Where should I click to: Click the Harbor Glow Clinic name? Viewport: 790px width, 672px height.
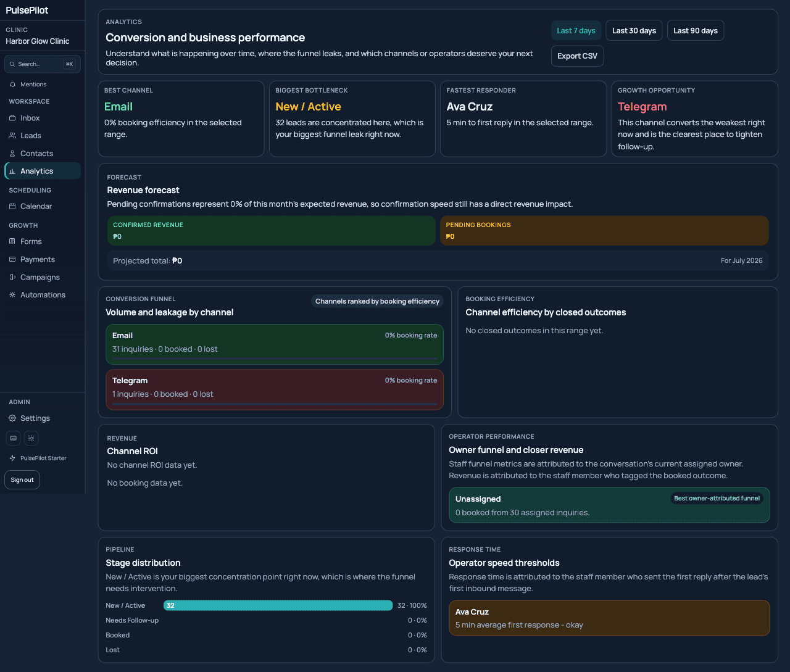coord(38,41)
